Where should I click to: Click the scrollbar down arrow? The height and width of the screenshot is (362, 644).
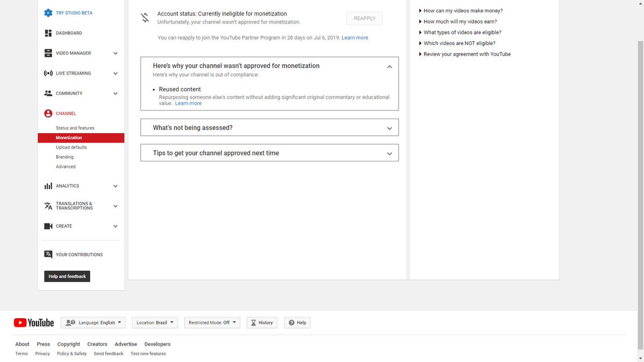click(x=639, y=358)
